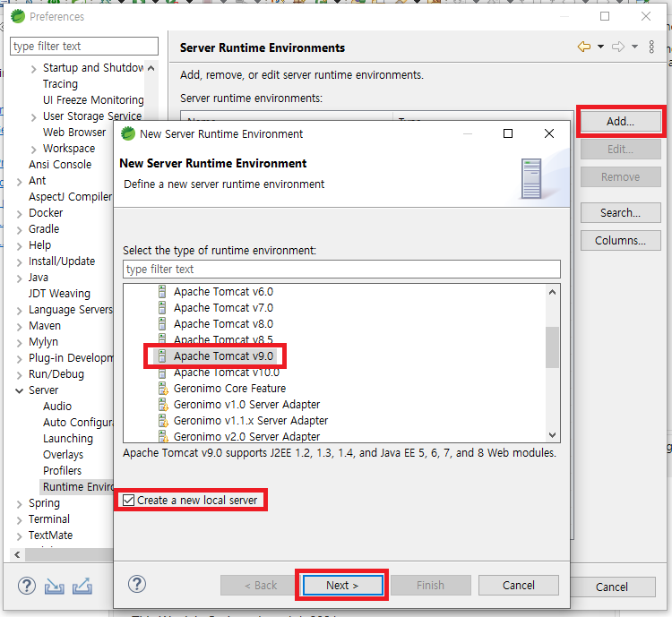This screenshot has height=617, width=672.
Task: Select Apache Tomcat v6.0 in the list
Action: point(223,292)
